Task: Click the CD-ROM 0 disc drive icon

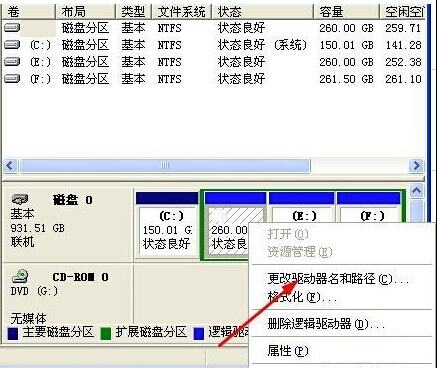Action: (20, 276)
